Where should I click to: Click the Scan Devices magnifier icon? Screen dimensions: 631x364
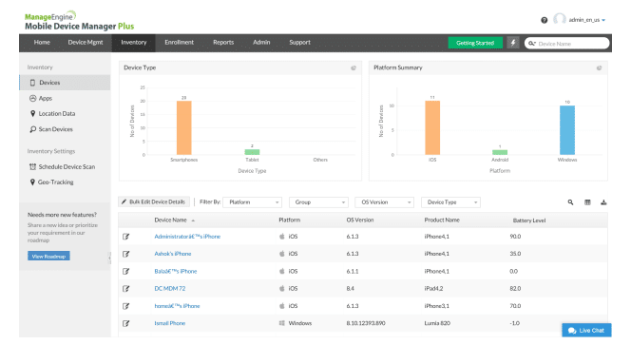pyautogui.click(x=32, y=129)
